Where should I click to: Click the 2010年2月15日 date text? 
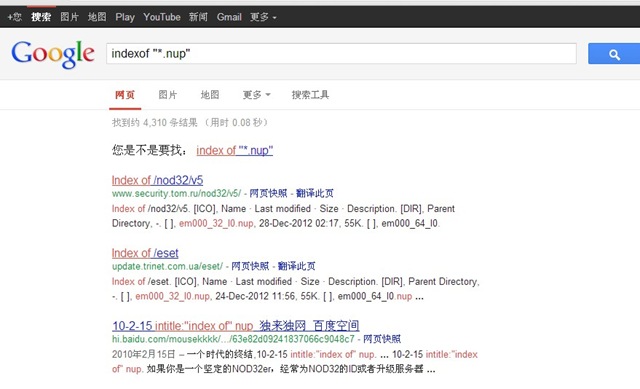143,354
